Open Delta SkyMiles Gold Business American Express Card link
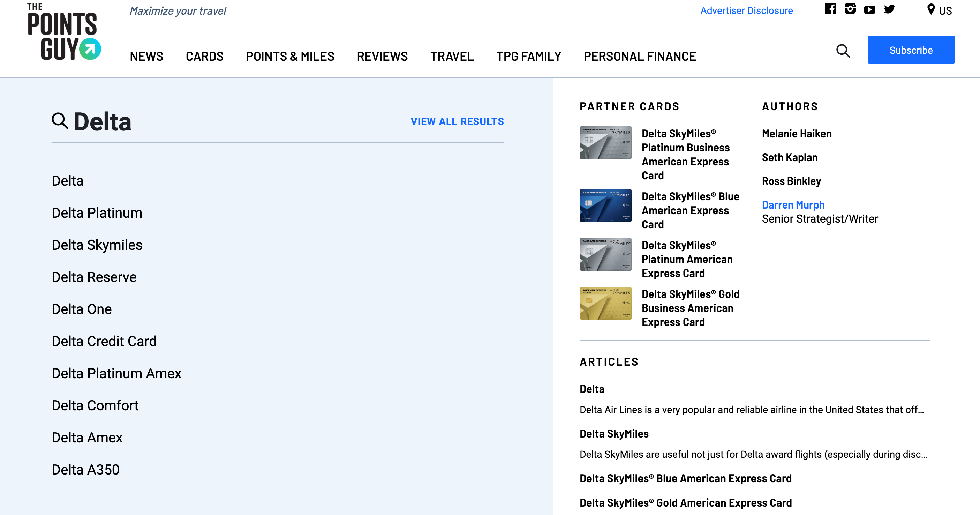The image size is (980, 515). 691,308
